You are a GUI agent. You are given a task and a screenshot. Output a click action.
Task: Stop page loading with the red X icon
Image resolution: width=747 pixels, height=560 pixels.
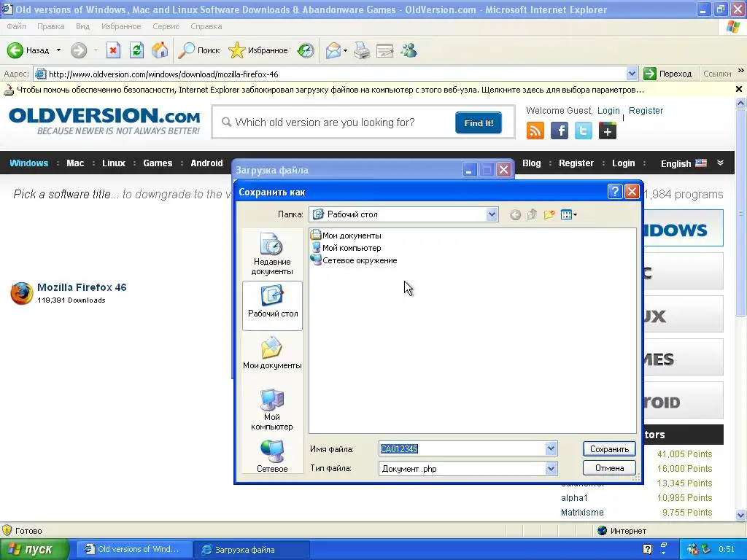pyautogui.click(x=113, y=50)
